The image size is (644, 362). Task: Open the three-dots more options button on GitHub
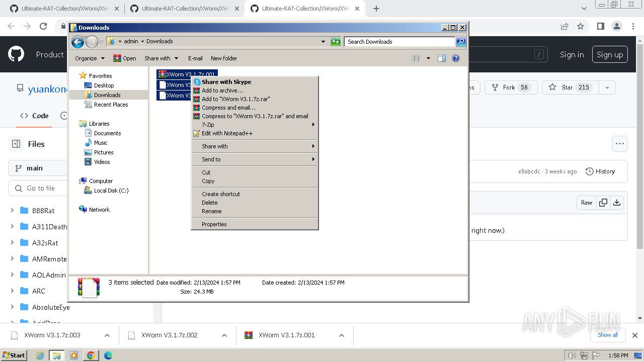(619, 144)
